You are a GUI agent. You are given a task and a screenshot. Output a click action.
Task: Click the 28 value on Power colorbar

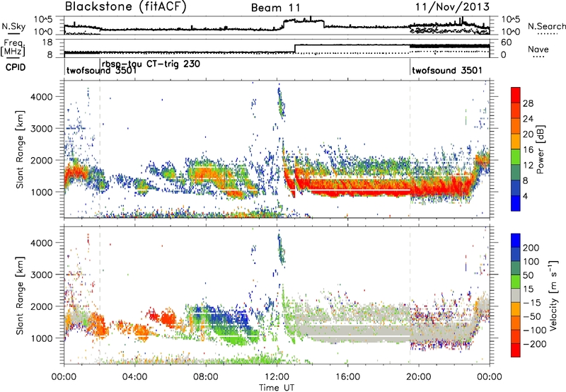pyautogui.click(x=528, y=103)
